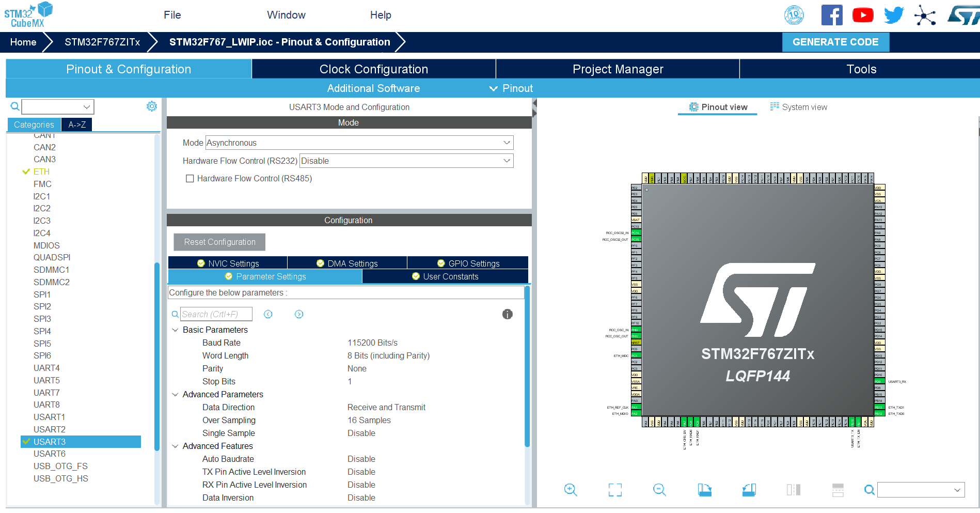Toggle the horizontal split view icon
Viewport: 980px width, 513px height.
pyautogui.click(x=838, y=490)
